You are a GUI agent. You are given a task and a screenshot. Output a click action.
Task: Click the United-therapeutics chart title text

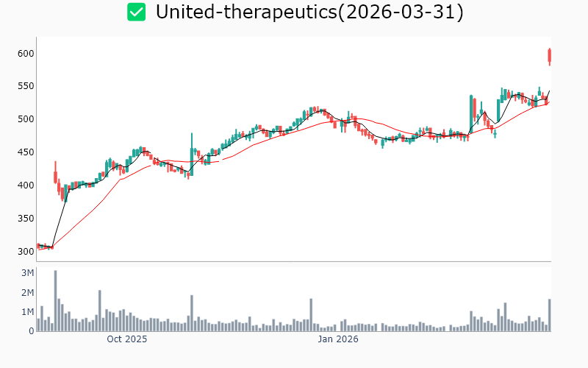click(309, 13)
